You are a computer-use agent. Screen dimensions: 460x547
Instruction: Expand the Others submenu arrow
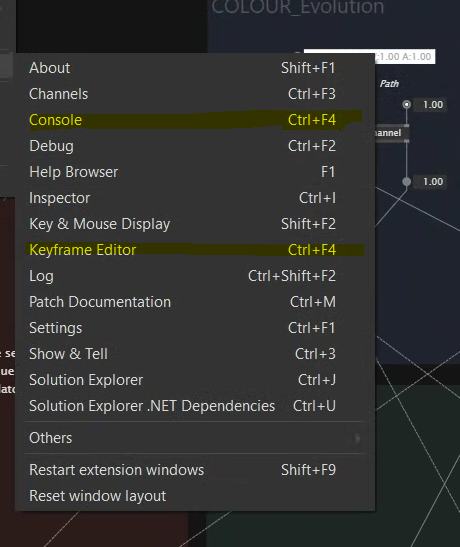(357, 438)
